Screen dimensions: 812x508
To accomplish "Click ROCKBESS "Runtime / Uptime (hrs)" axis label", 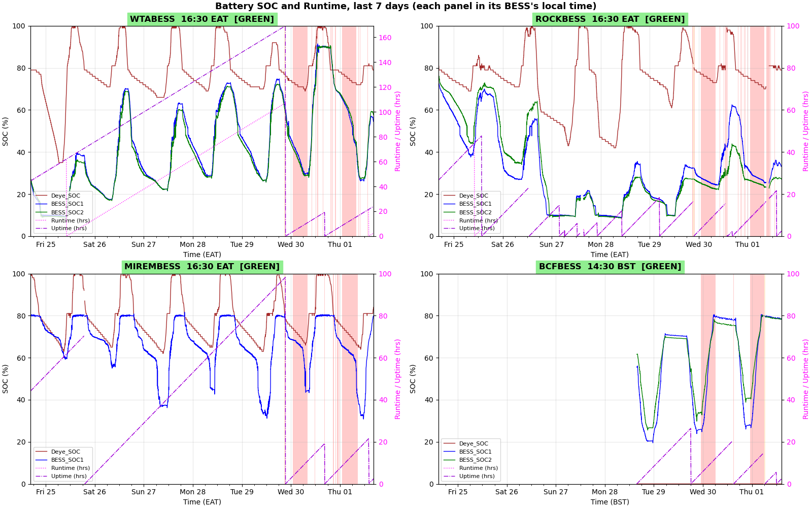I will [x=805, y=131].
